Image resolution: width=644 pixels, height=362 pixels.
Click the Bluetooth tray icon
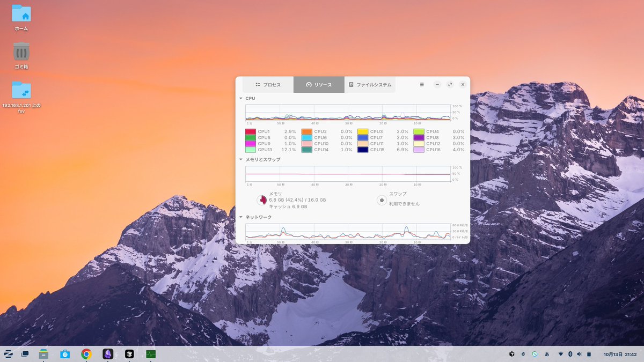pos(570,354)
